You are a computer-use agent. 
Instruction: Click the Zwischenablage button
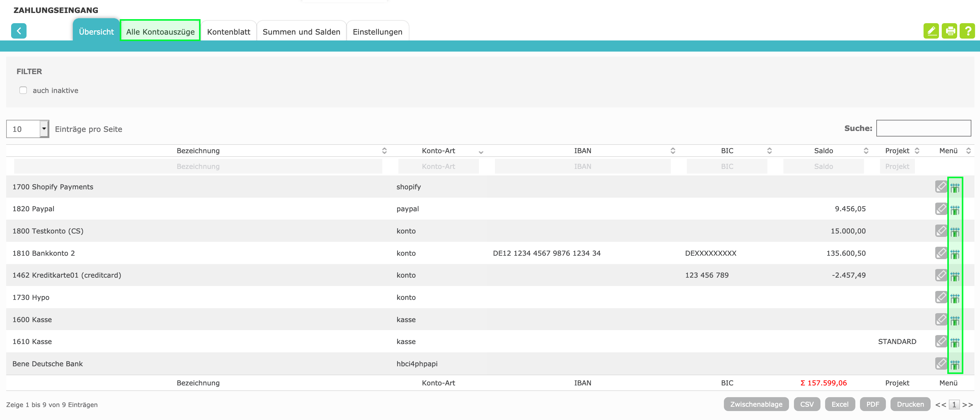(756, 404)
